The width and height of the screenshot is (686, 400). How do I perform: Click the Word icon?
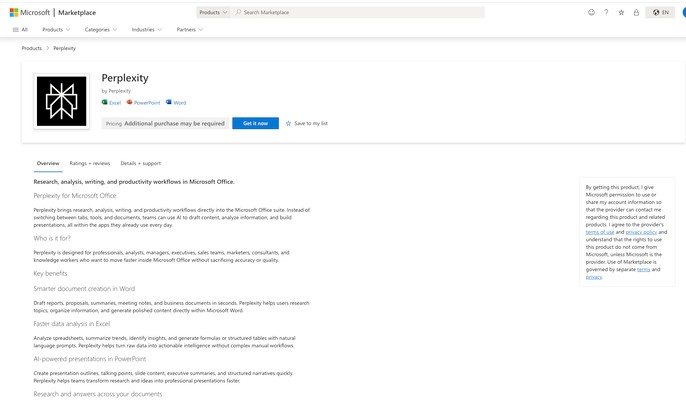(x=168, y=102)
